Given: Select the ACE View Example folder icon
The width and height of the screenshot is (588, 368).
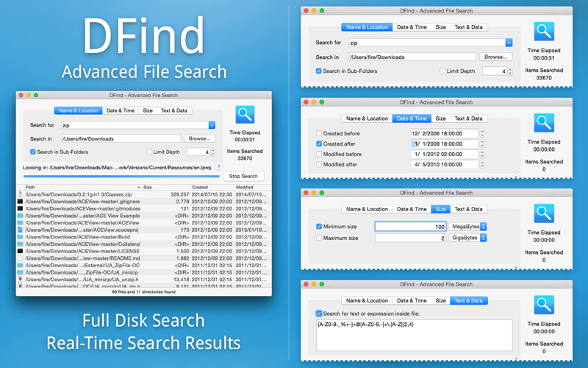Looking at the screenshot, I should tap(21, 216).
